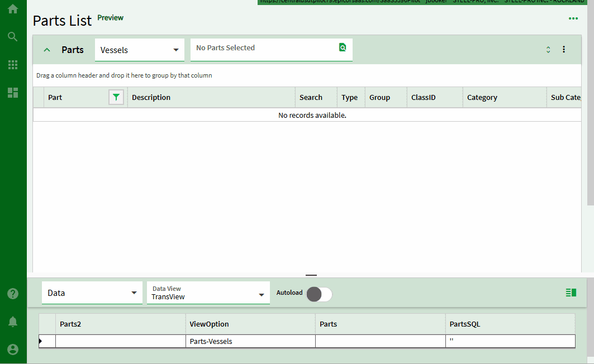
Task: Open the Parts List overflow menu
Action: pyautogui.click(x=573, y=18)
